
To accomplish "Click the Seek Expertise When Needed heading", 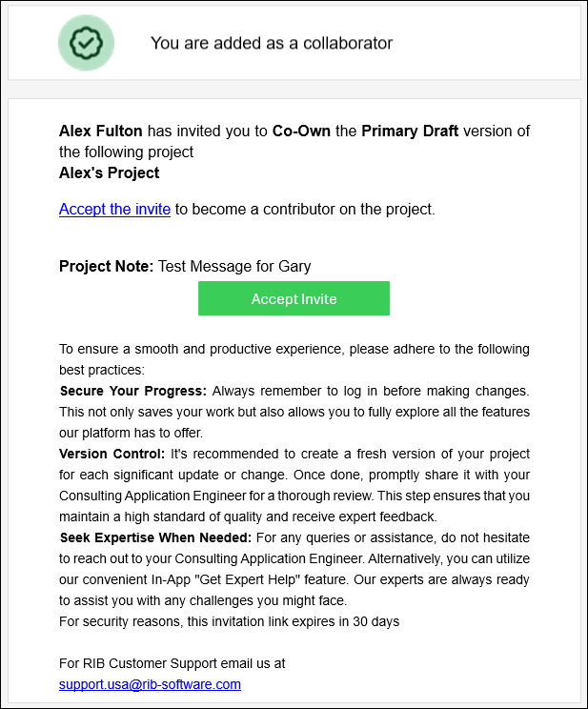I will tap(155, 537).
